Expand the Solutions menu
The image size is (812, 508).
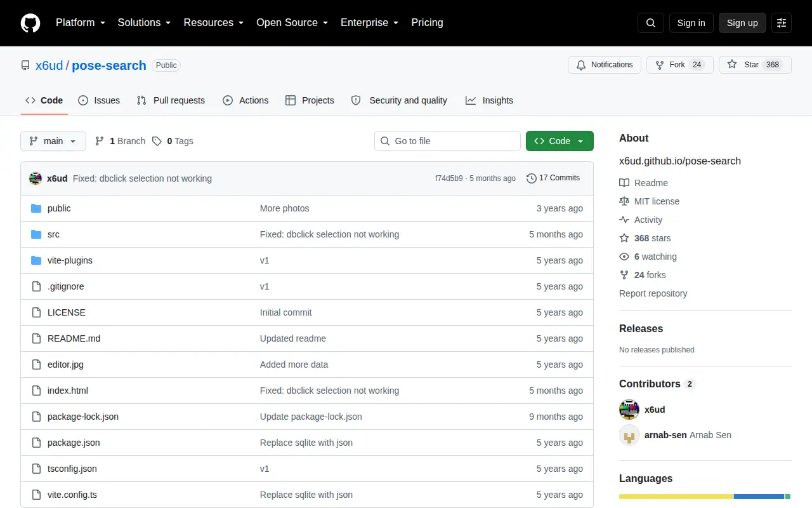[x=144, y=23]
